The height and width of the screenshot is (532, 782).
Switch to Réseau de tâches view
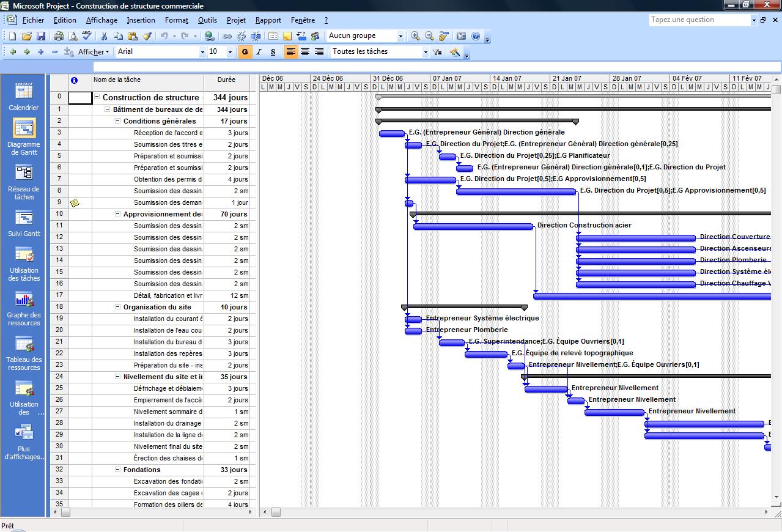click(24, 181)
